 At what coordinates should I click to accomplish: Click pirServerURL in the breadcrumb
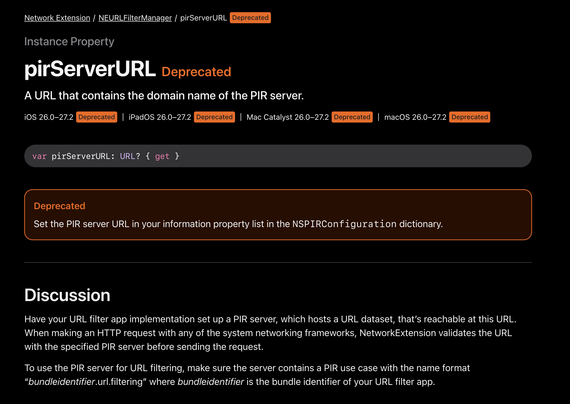[x=203, y=18]
